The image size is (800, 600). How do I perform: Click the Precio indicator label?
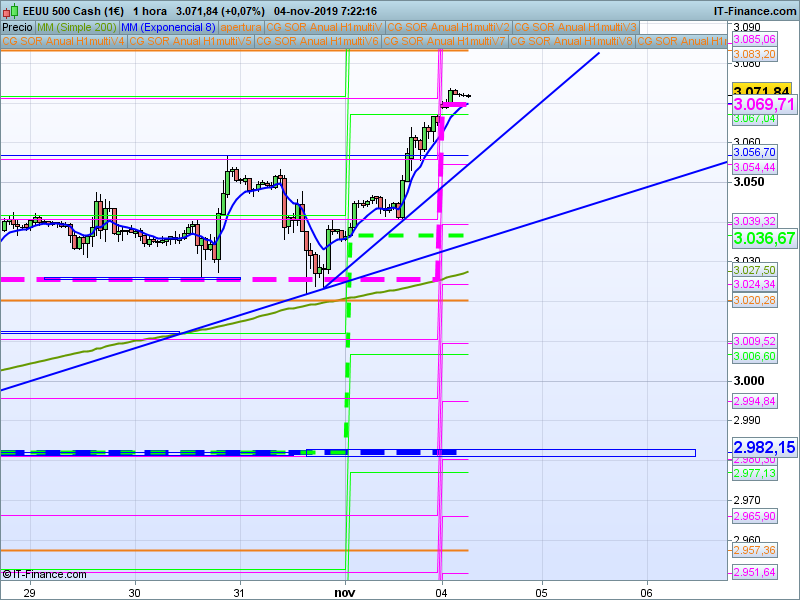[17, 27]
